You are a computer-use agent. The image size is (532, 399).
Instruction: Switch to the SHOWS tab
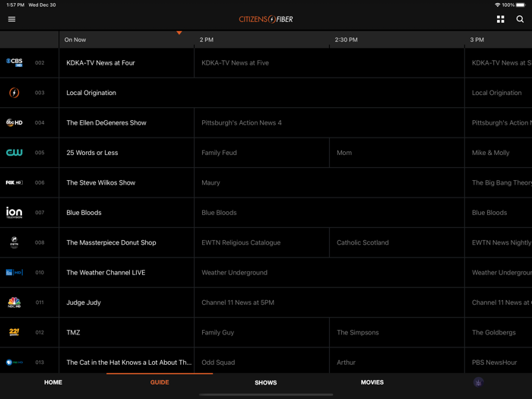[x=266, y=382]
